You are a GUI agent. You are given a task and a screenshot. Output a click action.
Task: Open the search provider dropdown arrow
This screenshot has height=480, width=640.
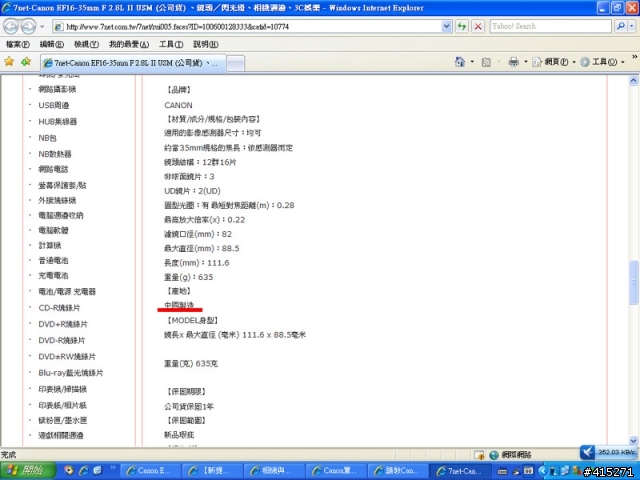pyautogui.click(x=632, y=27)
